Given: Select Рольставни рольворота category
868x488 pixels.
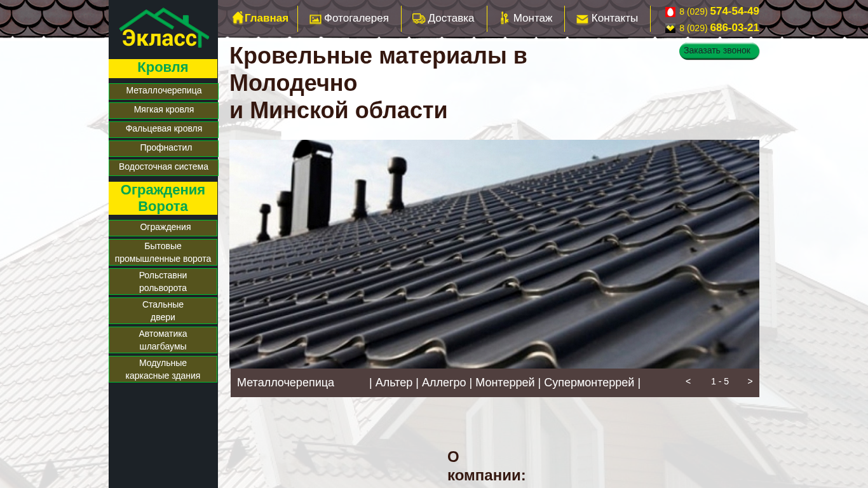Looking at the screenshot, I should pyautogui.click(x=163, y=281).
